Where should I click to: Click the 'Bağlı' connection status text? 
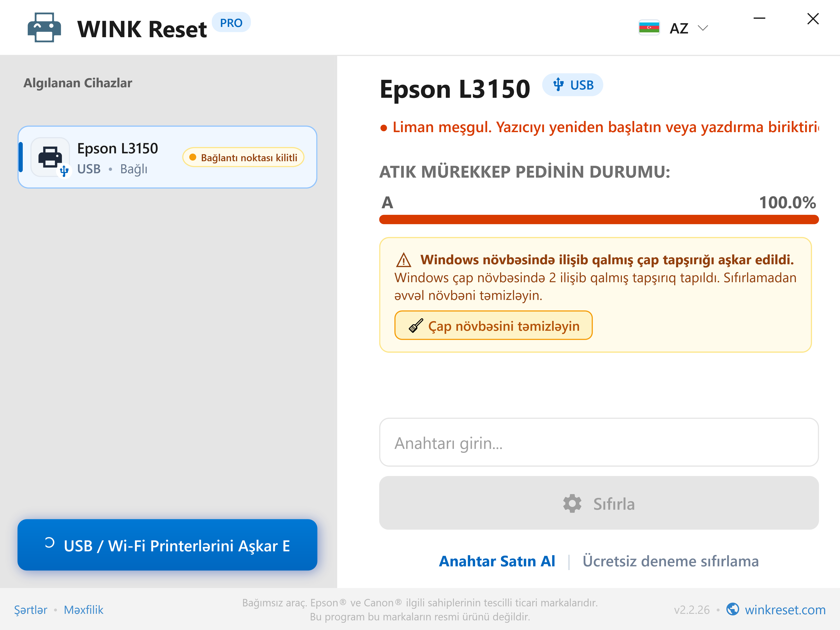tap(134, 169)
